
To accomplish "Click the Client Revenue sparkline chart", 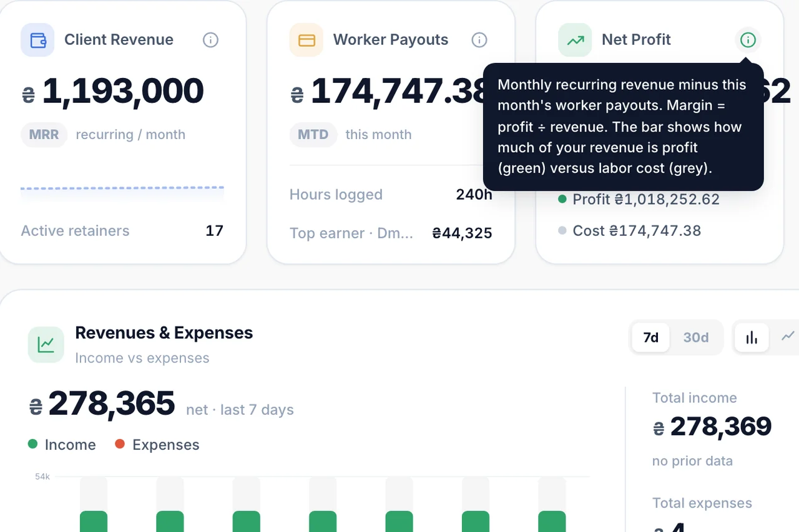I will pos(122,193).
